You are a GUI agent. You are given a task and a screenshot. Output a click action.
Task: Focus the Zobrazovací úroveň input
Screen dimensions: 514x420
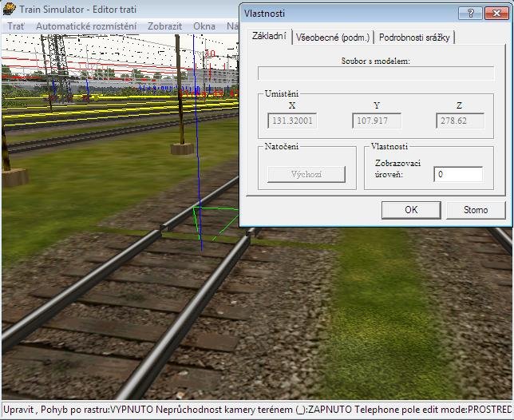pyautogui.click(x=458, y=174)
